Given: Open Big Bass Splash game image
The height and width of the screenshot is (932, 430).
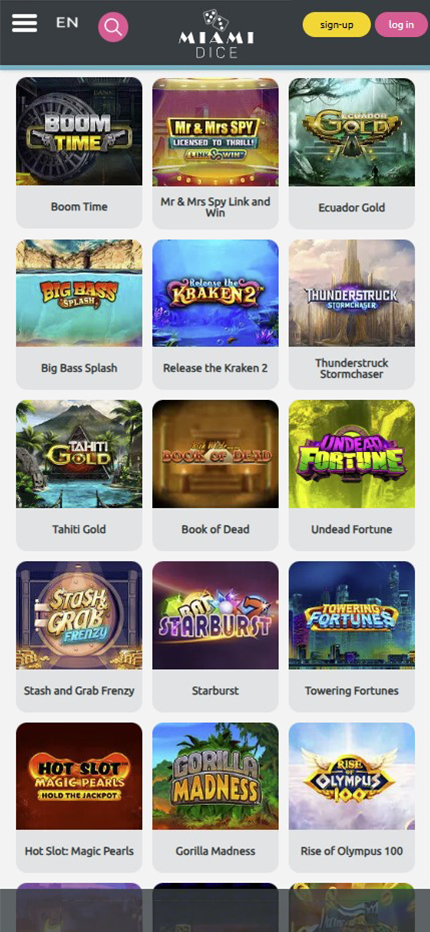Looking at the screenshot, I should coord(79,293).
